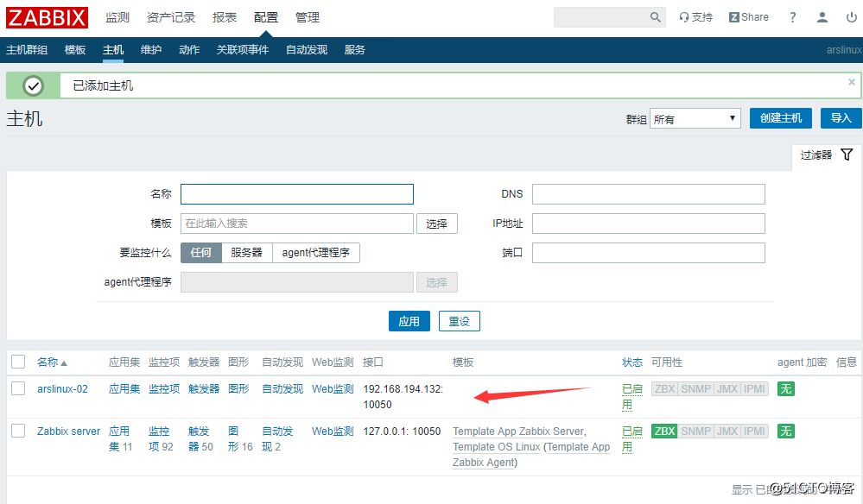Image resolution: width=863 pixels, height=504 pixels.
Task: Open 触发器 50 link for Zabbix server
Action: 200,439
